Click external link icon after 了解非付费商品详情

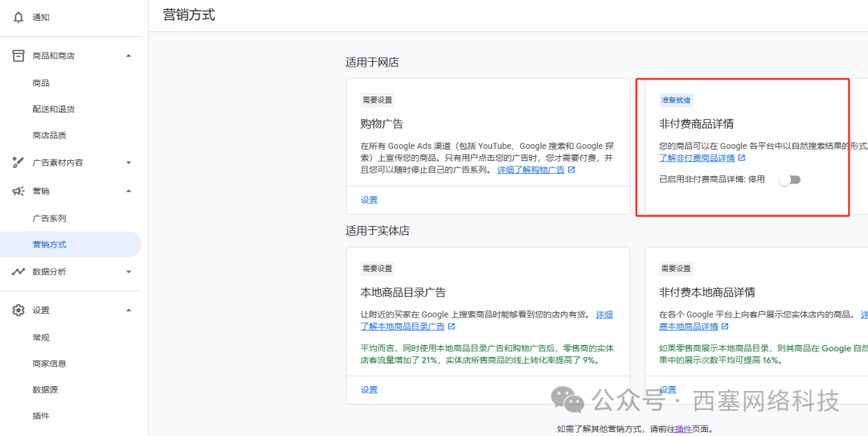(x=742, y=158)
